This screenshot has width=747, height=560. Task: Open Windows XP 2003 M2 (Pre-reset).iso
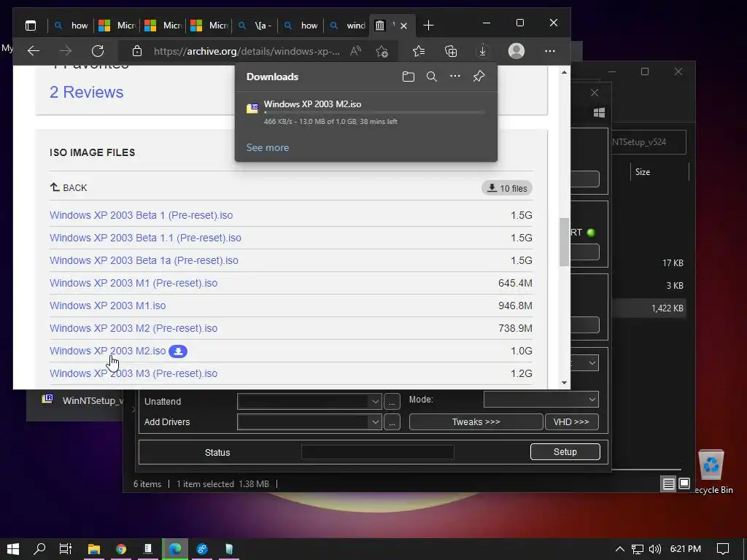133,328
